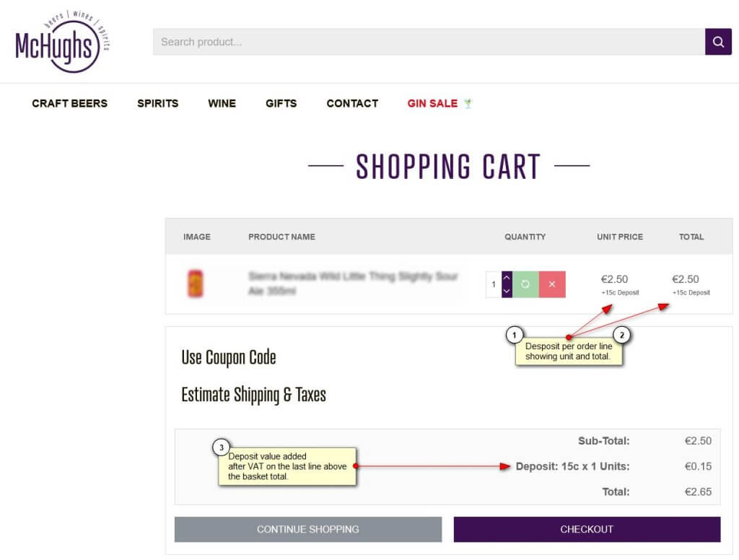Open the Wine menu

click(x=222, y=103)
